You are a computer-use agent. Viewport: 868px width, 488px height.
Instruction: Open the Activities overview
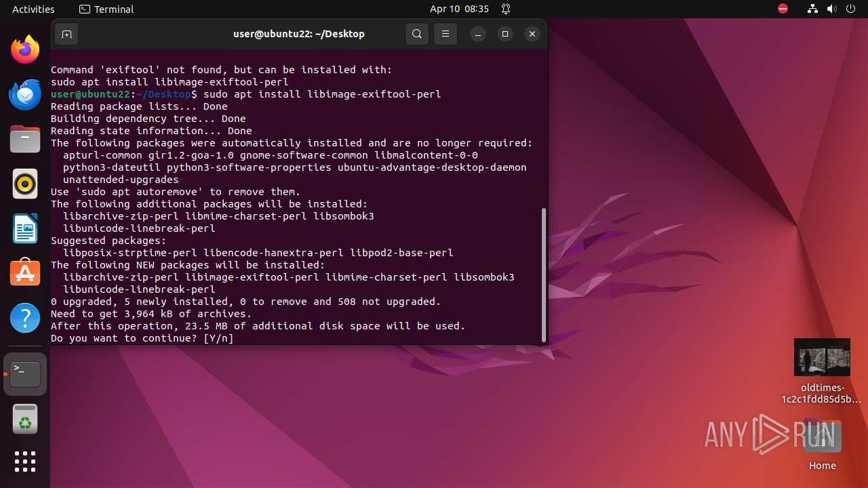point(33,9)
